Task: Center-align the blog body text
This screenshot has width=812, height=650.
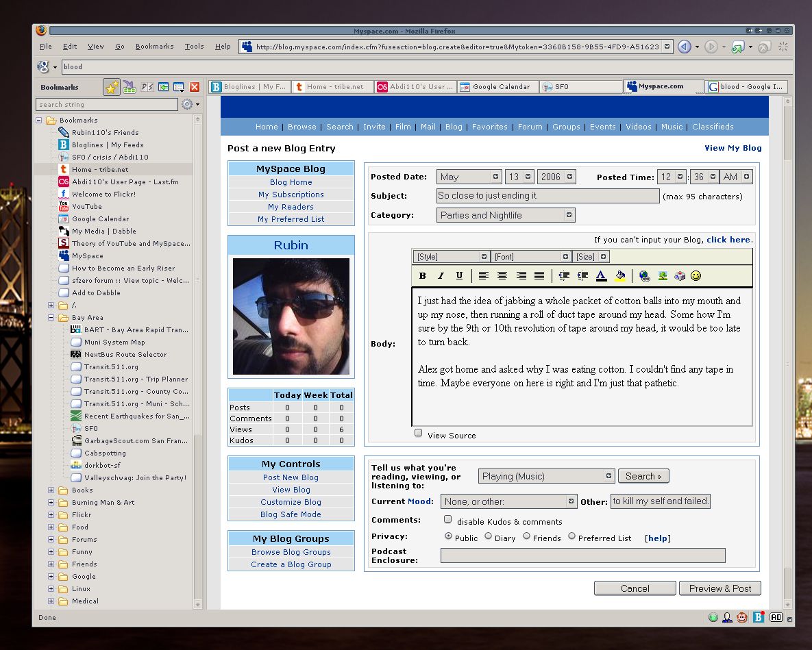Action: [502, 276]
